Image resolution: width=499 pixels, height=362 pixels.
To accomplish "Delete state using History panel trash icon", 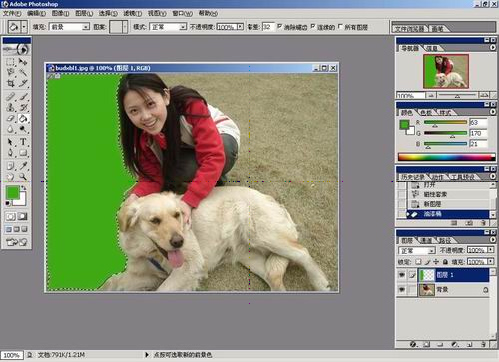I will [x=483, y=223].
